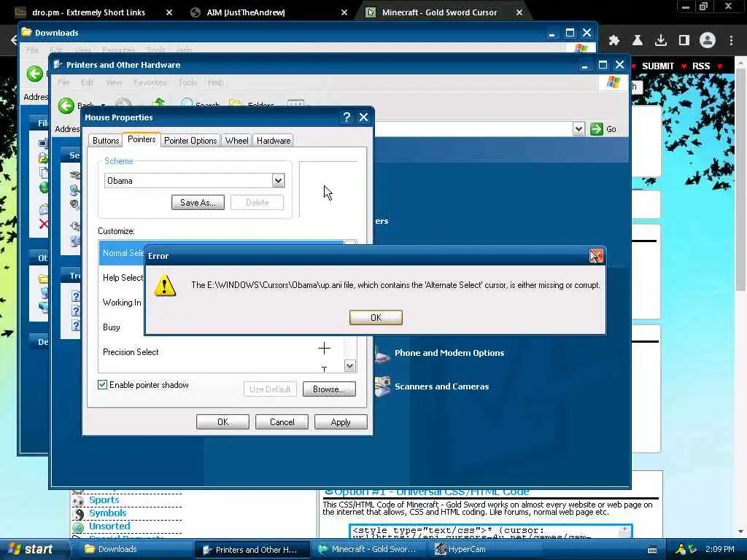Switch to the Buttons tab

click(105, 141)
